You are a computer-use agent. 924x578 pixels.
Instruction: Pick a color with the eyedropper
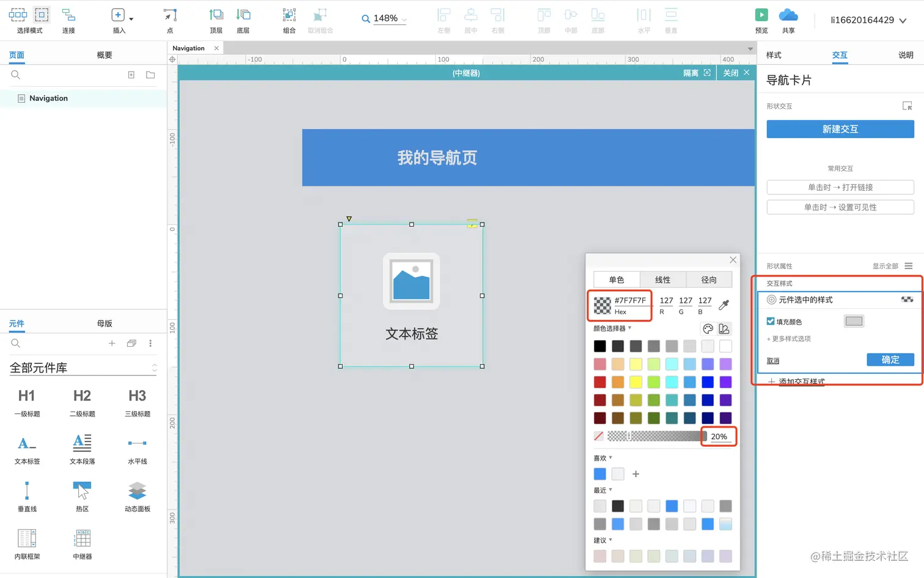[724, 305]
